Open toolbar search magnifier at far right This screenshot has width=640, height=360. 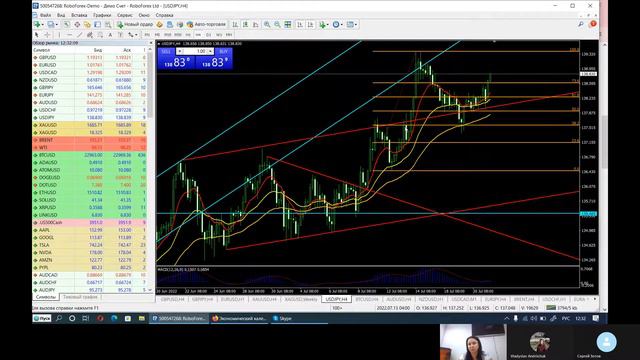click(x=581, y=24)
